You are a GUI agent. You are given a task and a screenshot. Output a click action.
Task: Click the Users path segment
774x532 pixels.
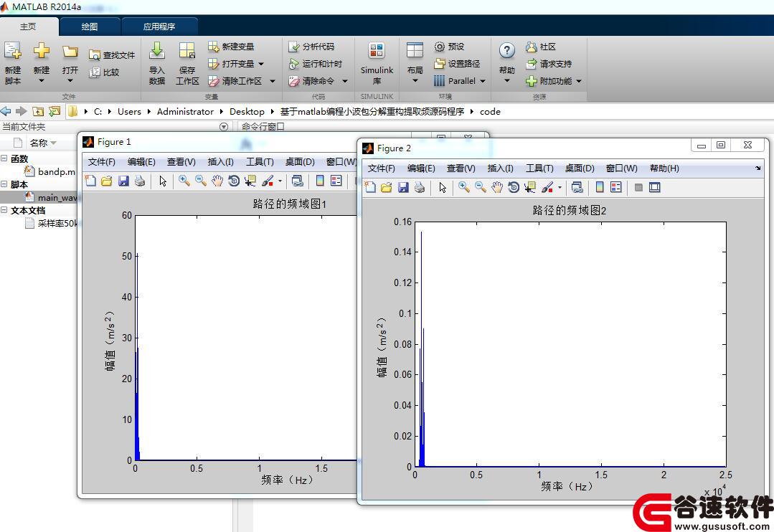tap(129, 112)
